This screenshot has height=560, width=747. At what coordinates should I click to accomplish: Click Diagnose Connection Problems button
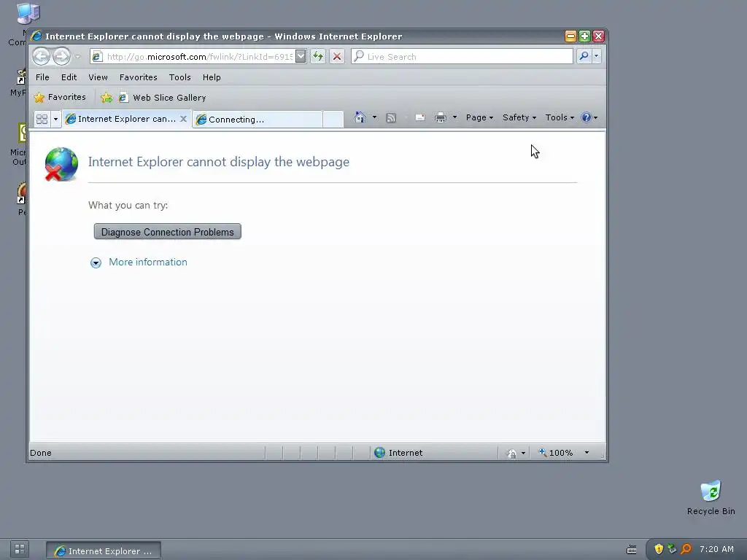click(167, 232)
